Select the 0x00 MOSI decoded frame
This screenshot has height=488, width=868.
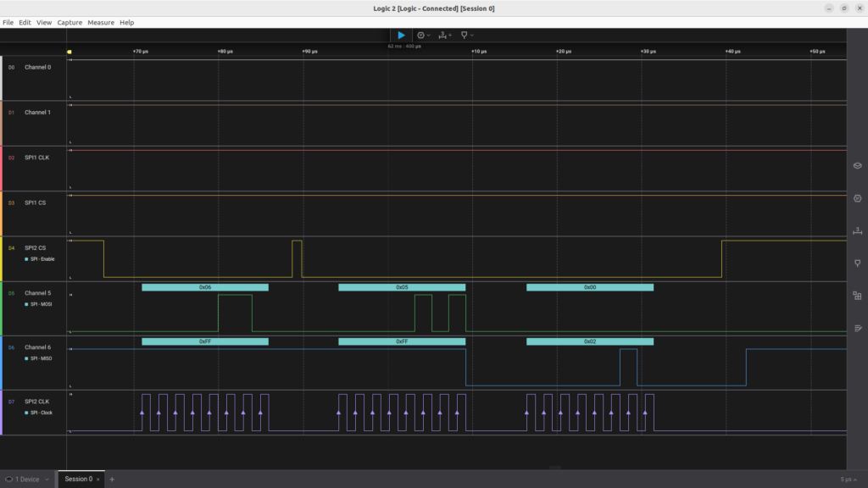[x=590, y=288]
